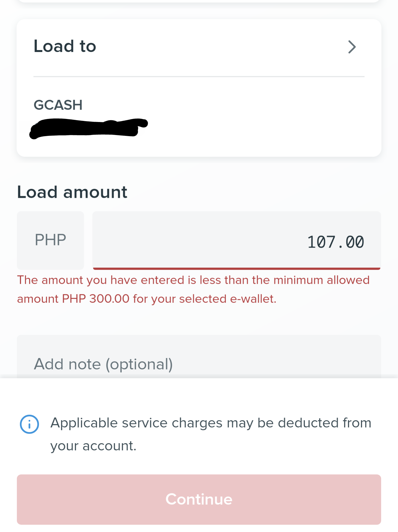Select the Add note (optional) field
398x532 pixels.
[x=199, y=357]
